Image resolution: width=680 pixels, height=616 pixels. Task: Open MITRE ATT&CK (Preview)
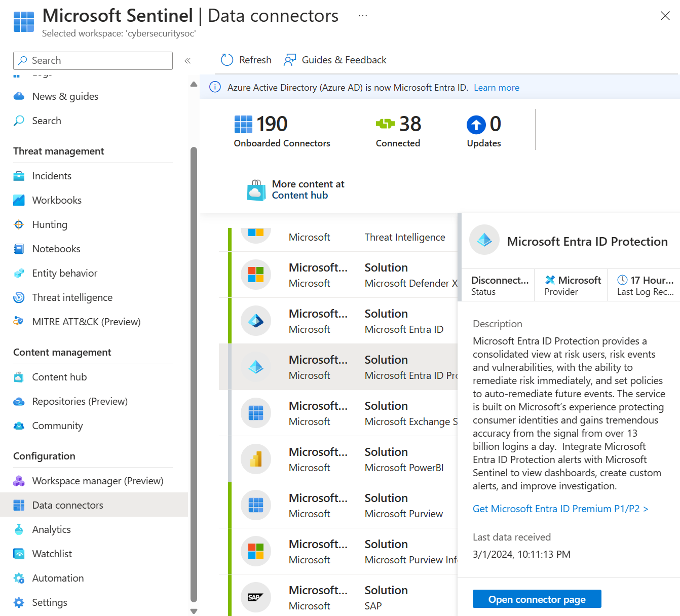[86, 322]
